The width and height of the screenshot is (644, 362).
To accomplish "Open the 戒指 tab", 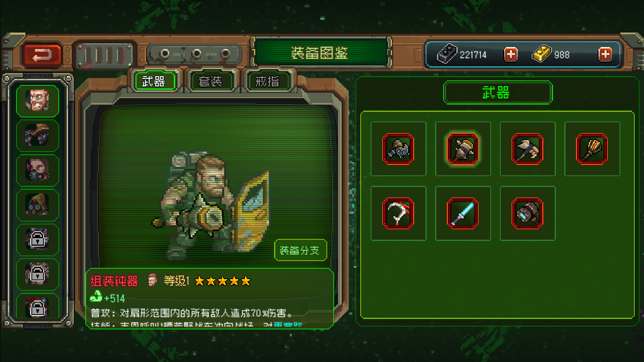I will (x=267, y=81).
